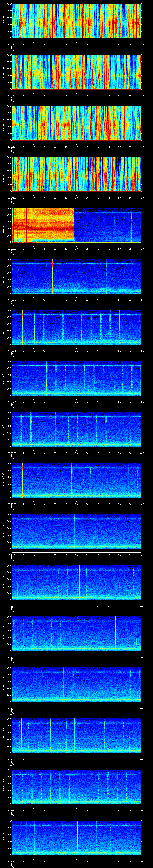Open the spectrogram panel starting at 22:10:00
This screenshot has width=153, height=868.
point(76,481)
